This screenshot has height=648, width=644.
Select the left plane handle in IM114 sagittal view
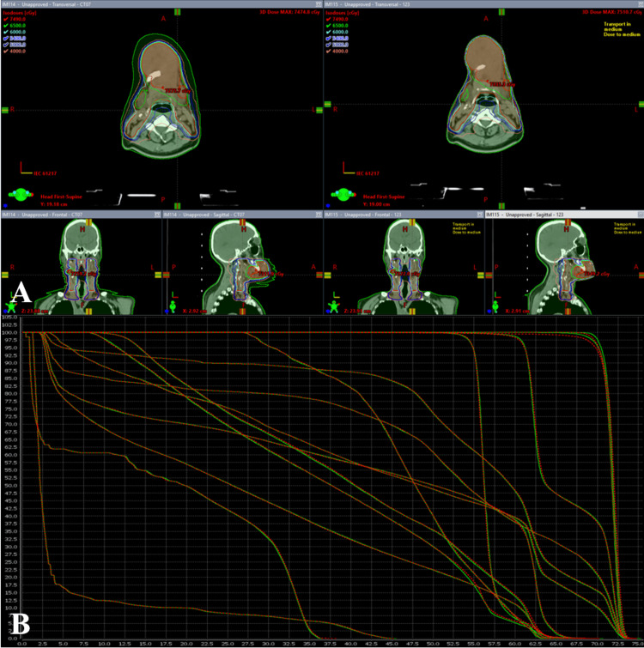click(167, 275)
